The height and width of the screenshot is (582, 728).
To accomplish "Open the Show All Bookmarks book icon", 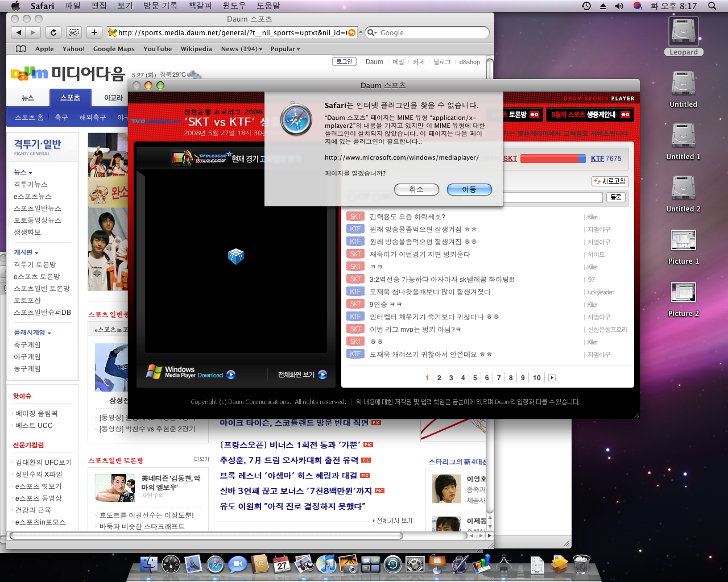I will pos(21,49).
